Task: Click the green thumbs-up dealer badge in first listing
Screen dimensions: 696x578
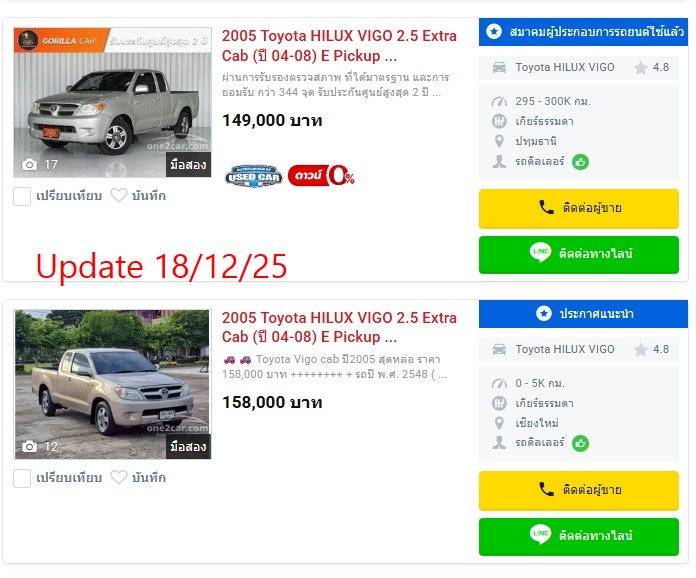Action: (580, 162)
